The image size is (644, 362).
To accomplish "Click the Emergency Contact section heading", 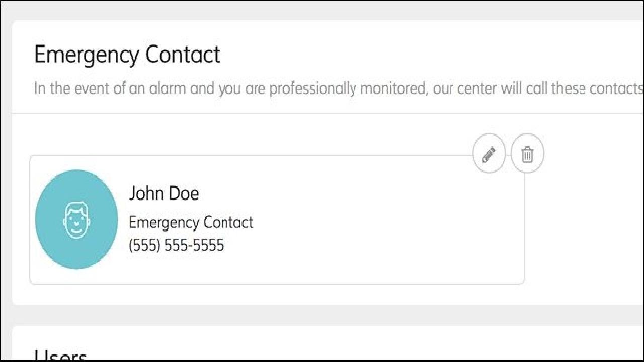I will (127, 55).
